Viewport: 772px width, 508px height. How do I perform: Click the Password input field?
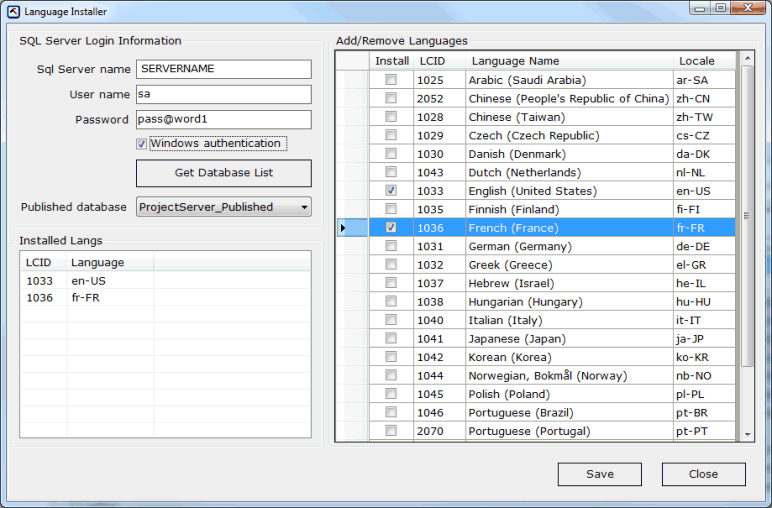coord(224,120)
